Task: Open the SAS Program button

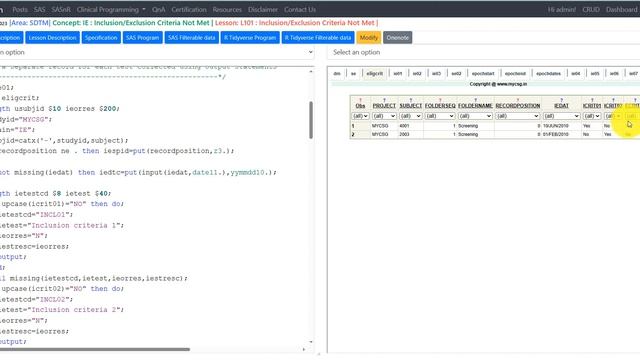Action: pyautogui.click(x=142, y=38)
